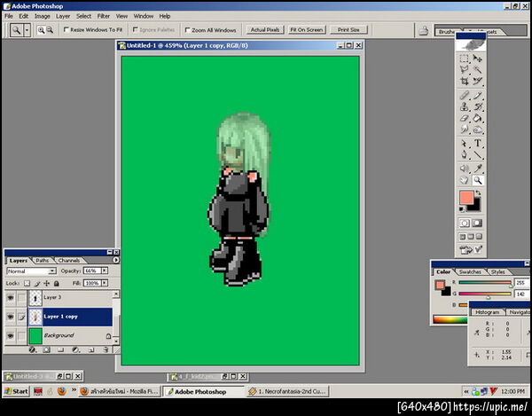Select the History Brush tool
Screen dimensions: 532x416
coord(477,107)
